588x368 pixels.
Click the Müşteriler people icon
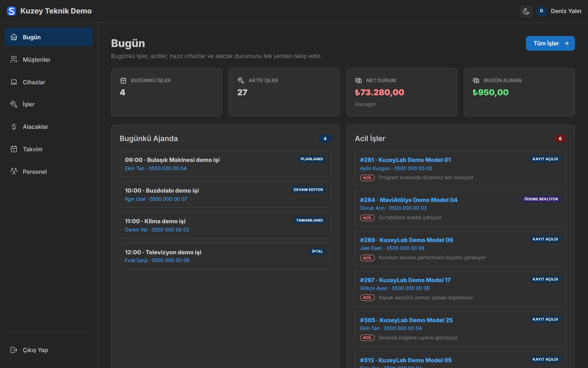click(14, 60)
